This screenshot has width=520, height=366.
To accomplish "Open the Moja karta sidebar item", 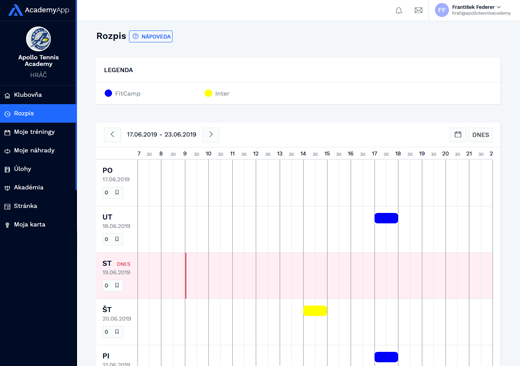I will [38, 225].
